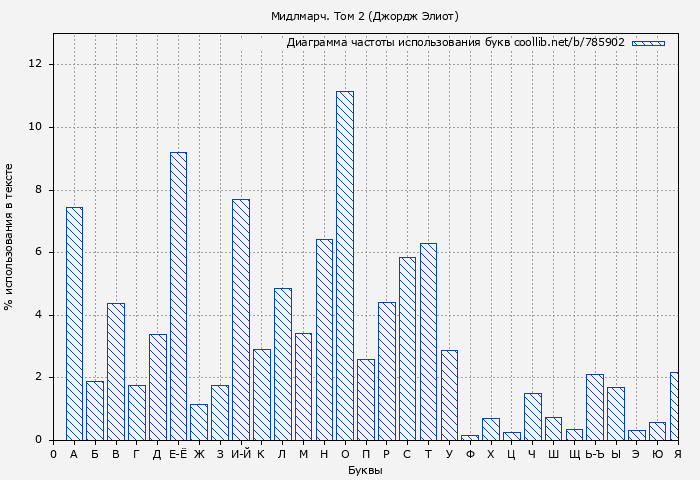Screen dimensions: 700x480
Task: Select the bar for letter В
Action: click(x=116, y=371)
